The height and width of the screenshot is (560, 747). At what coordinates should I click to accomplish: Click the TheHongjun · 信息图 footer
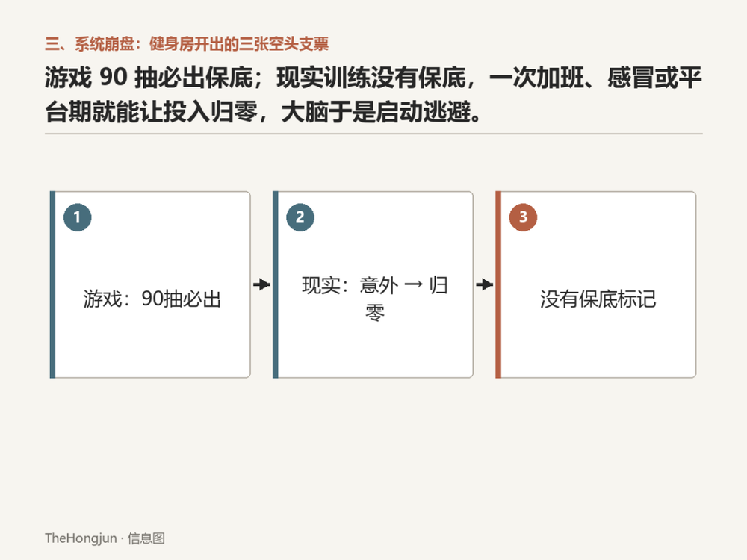(x=105, y=538)
